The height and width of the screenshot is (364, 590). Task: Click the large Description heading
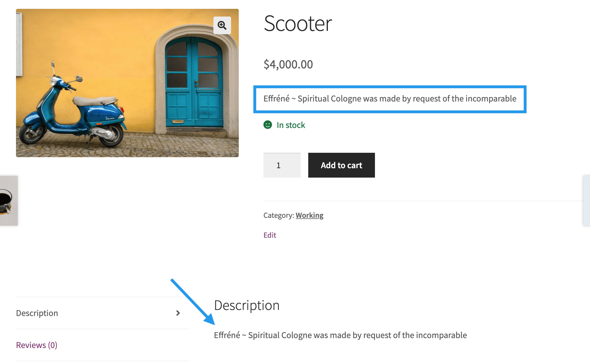[247, 306]
